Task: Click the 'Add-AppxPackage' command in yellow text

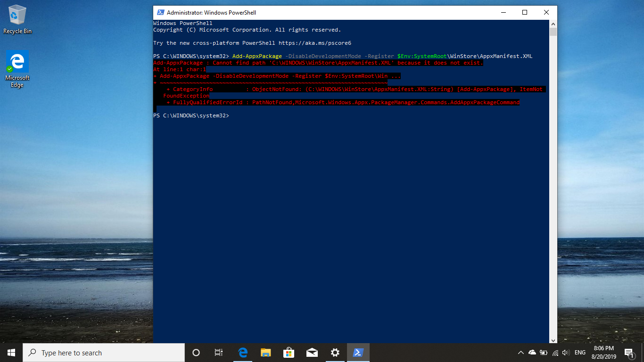Action: point(257,56)
